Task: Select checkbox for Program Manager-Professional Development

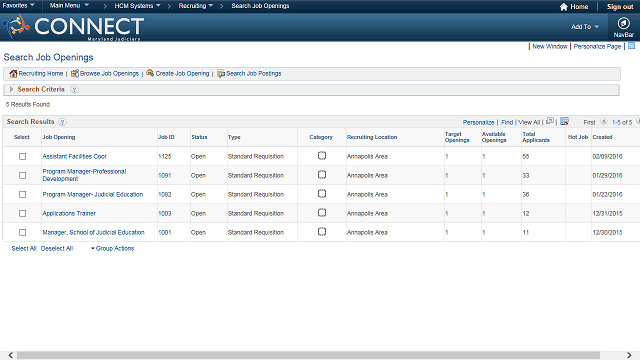Action: click(22, 175)
